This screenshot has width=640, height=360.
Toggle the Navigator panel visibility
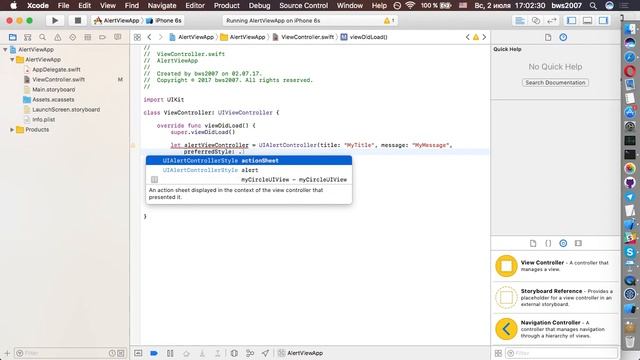point(571,20)
